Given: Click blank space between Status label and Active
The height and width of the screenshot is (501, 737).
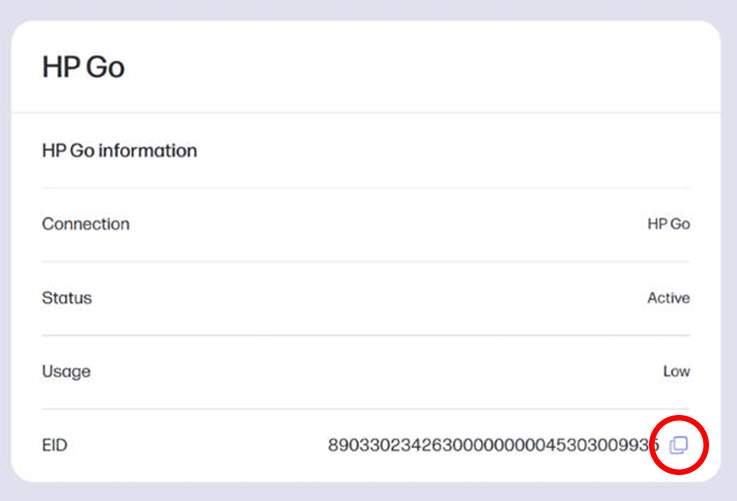Looking at the screenshot, I should tap(370, 298).
